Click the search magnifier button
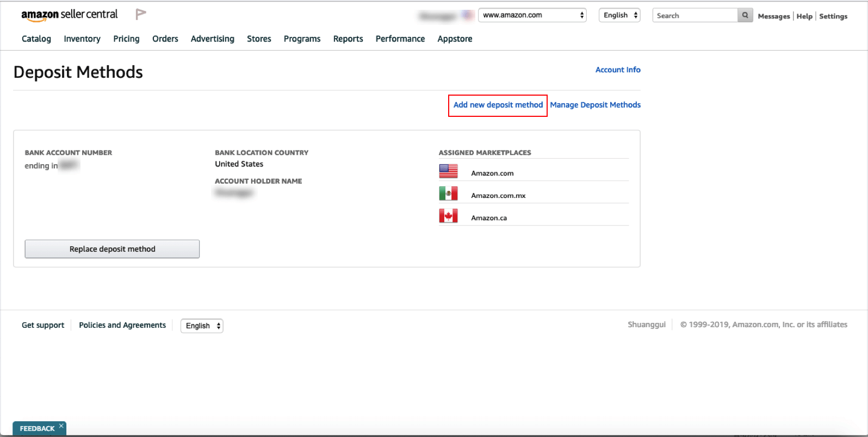 [x=745, y=15]
